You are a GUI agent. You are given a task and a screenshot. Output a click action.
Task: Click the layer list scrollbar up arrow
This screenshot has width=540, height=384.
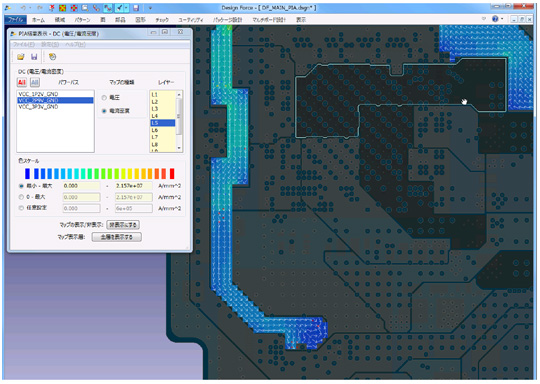click(x=179, y=94)
